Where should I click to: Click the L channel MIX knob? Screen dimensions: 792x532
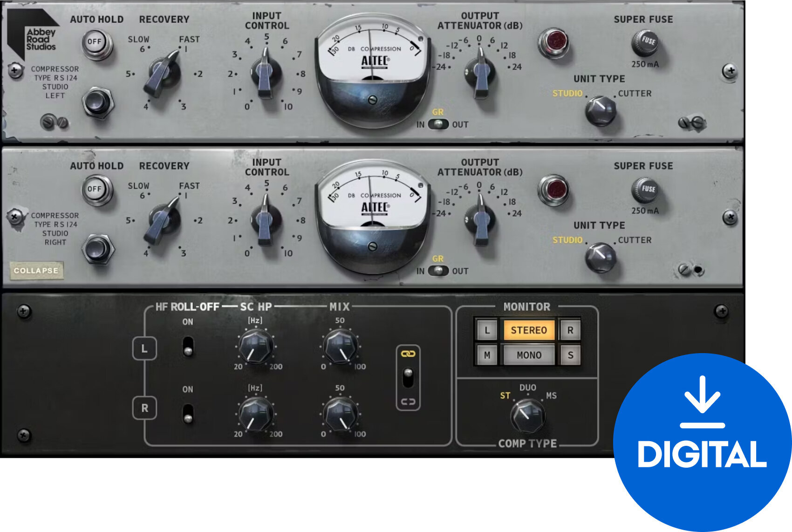341,346
